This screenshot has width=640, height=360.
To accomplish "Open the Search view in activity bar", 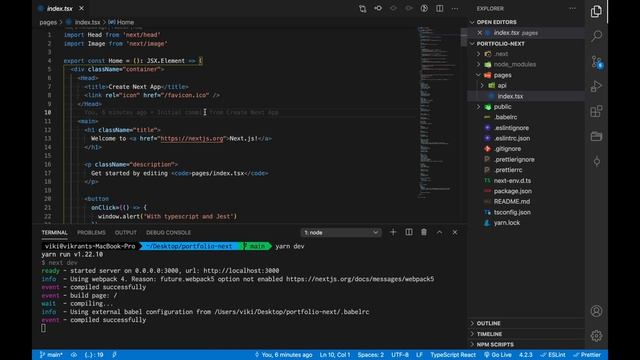I will tap(596, 36).
